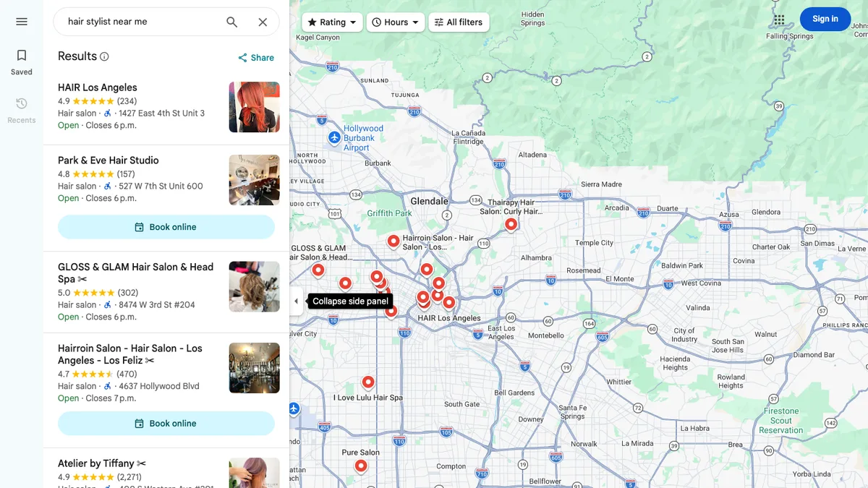Click the GLOSS & GLAM map pin
Image resolution: width=868 pixels, height=488 pixels.
tap(318, 270)
